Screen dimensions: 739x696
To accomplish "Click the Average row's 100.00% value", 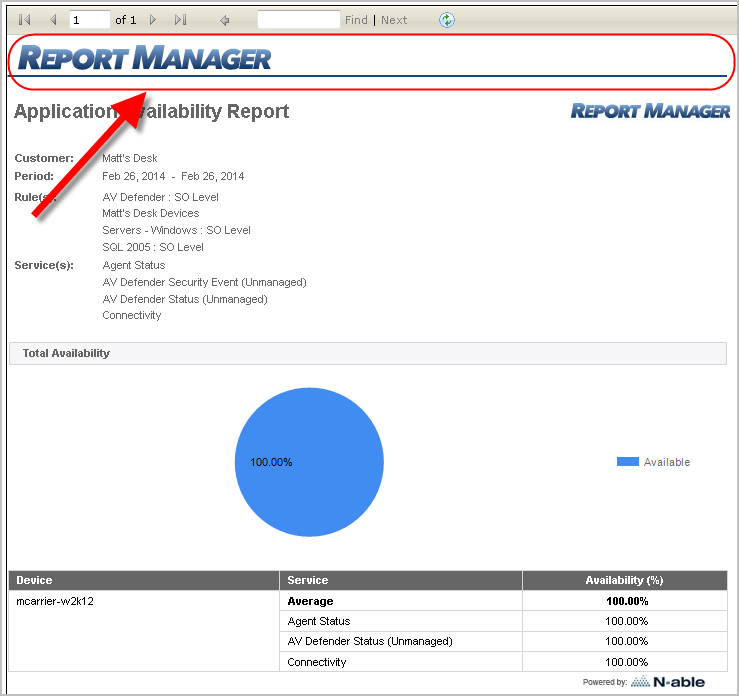I will 627,601.
